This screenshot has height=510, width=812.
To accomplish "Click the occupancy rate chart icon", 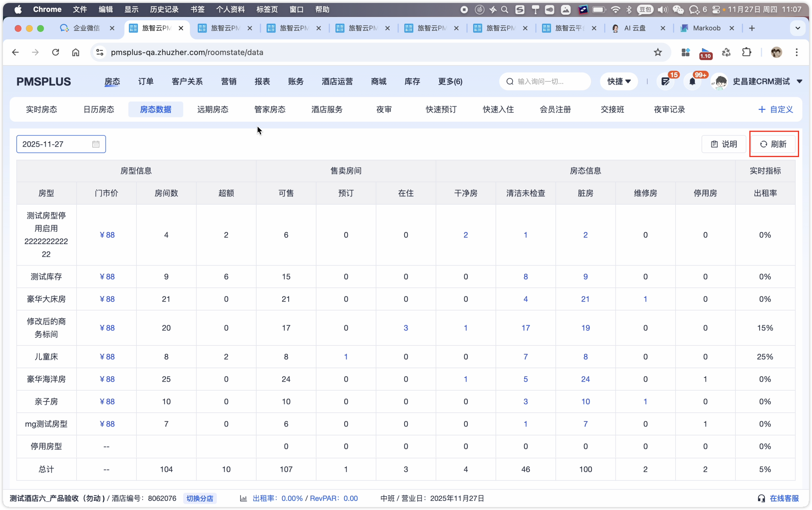I will [243, 498].
